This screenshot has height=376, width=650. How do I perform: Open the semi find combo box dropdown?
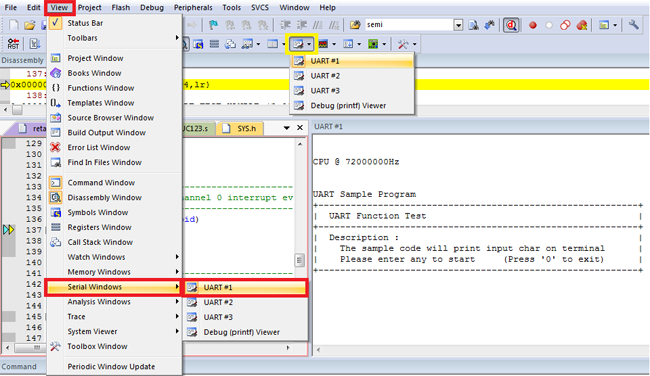tap(458, 25)
